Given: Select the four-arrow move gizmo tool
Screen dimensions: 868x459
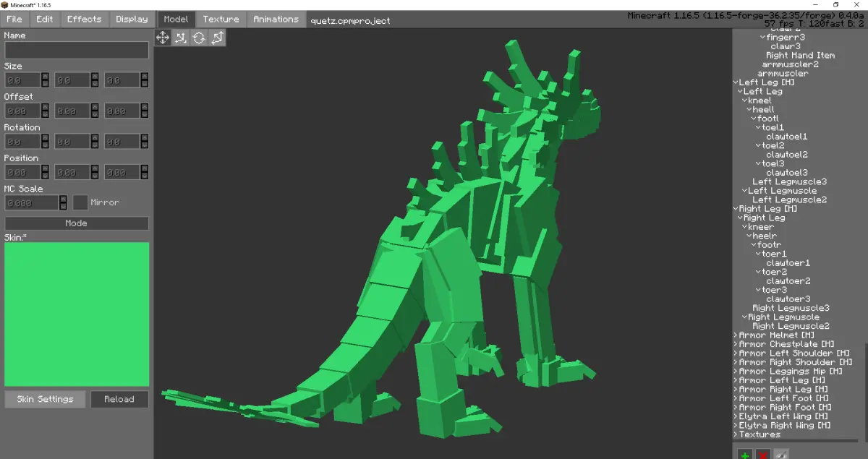Looking at the screenshot, I should coord(163,38).
